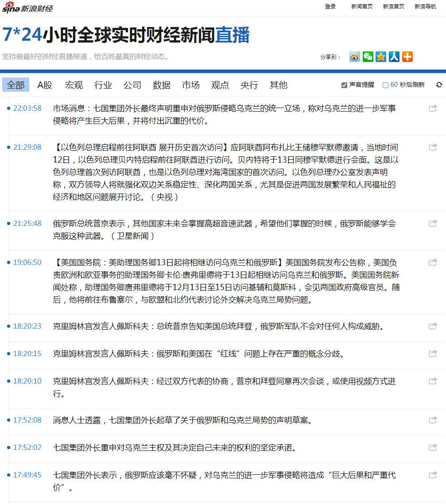Switch to the 数据 tab

[162, 85]
